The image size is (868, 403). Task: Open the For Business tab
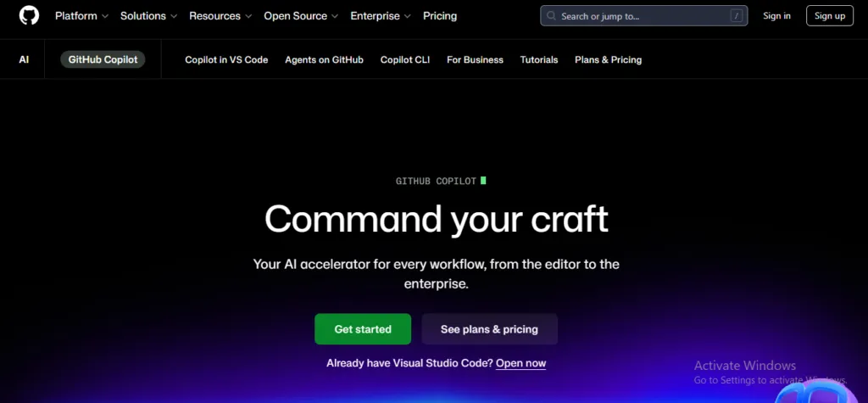[x=475, y=60]
